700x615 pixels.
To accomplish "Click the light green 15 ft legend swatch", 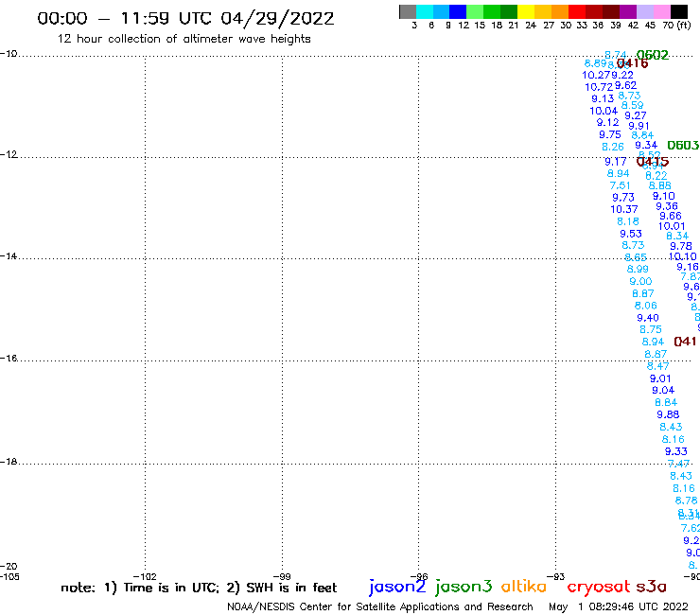I will pyautogui.click(x=475, y=11).
